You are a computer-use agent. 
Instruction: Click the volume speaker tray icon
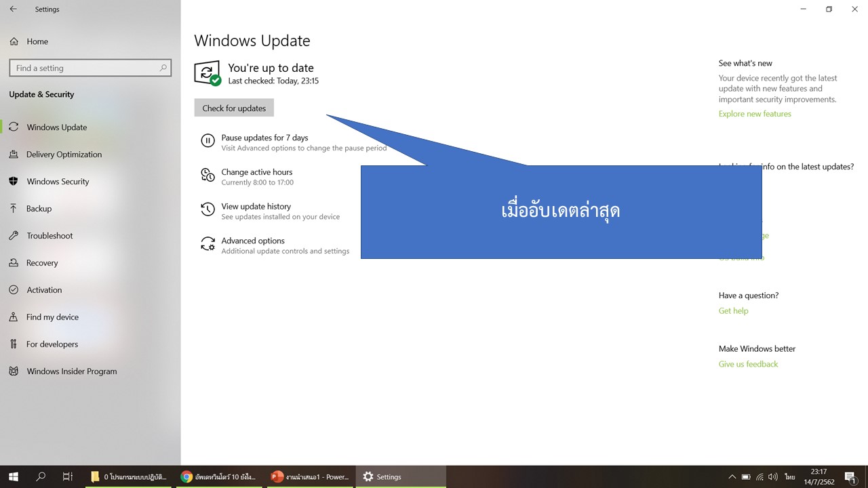[x=774, y=476]
